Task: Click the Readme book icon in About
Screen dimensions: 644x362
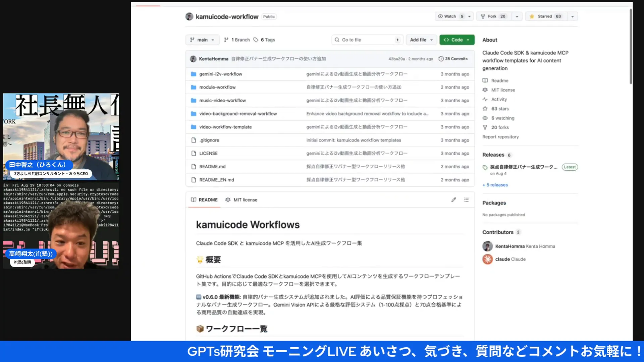Action: pyautogui.click(x=485, y=80)
